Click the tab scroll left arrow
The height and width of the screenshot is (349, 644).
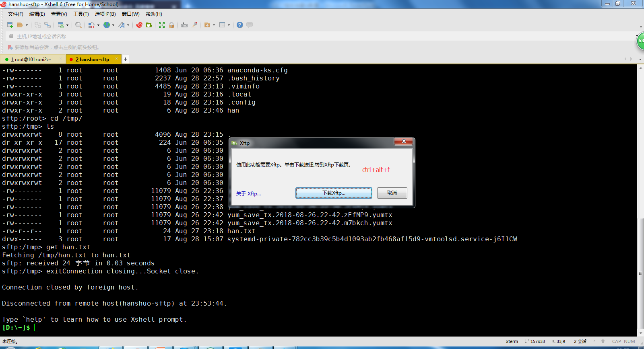click(625, 59)
